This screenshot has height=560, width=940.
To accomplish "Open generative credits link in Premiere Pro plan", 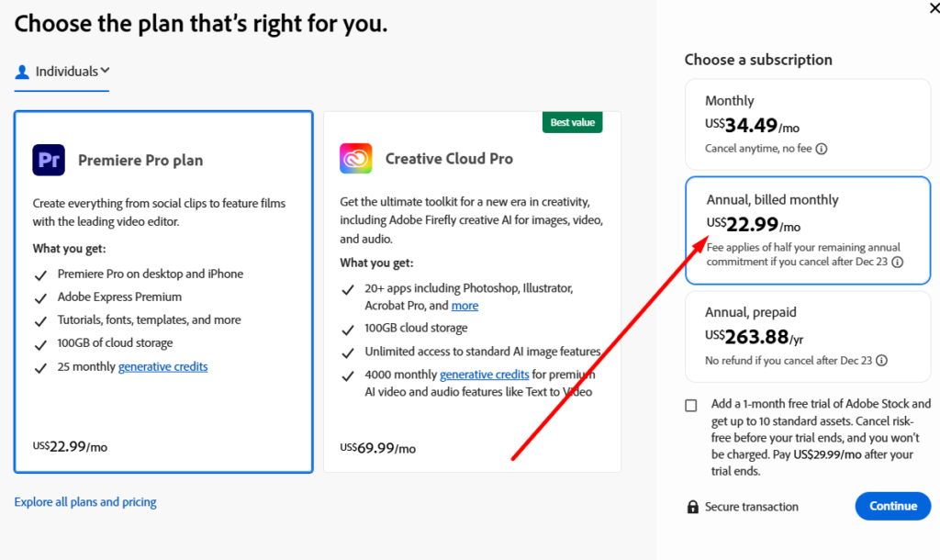I will pyautogui.click(x=163, y=366).
